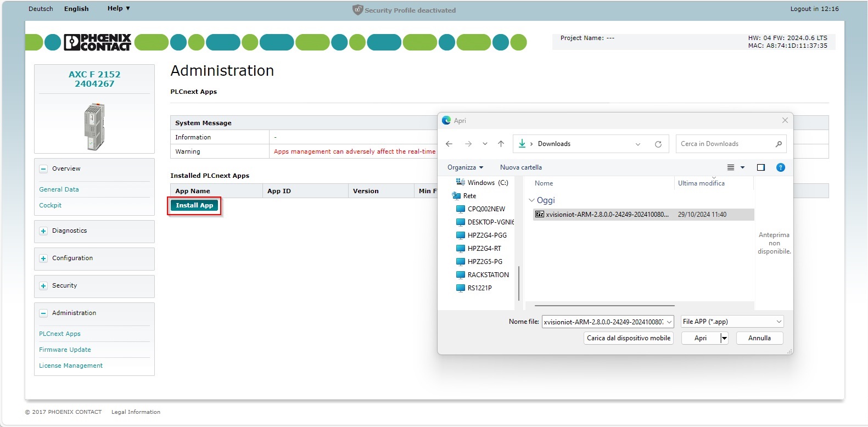Switch the language to Deutsch
The width and height of the screenshot is (868, 427).
(x=41, y=9)
